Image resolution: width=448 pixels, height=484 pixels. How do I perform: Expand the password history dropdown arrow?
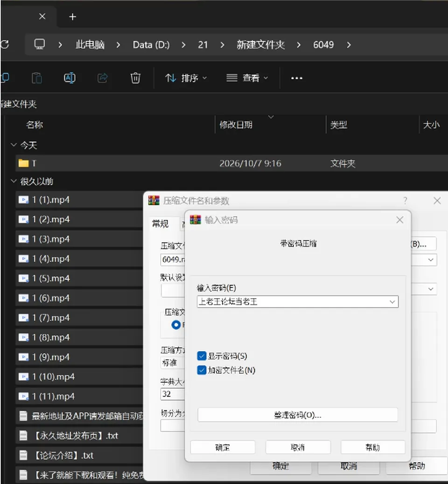pyautogui.click(x=392, y=302)
